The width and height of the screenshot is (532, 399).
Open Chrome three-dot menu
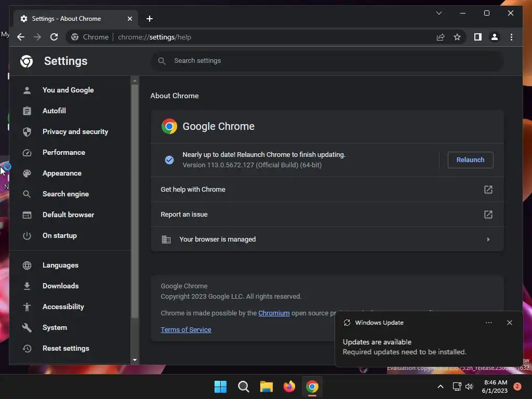511,37
